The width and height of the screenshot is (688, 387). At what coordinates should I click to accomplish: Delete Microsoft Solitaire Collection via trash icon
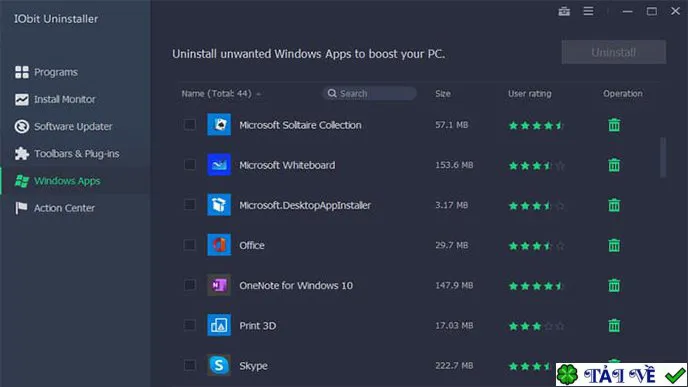coord(614,125)
